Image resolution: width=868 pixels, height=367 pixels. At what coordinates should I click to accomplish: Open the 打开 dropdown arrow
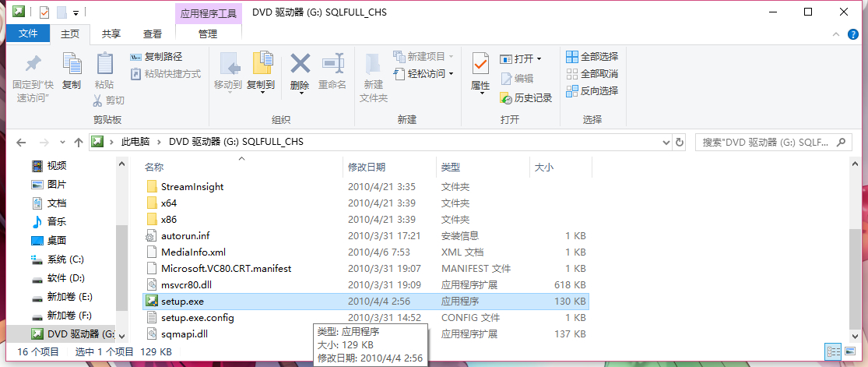(539, 58)
